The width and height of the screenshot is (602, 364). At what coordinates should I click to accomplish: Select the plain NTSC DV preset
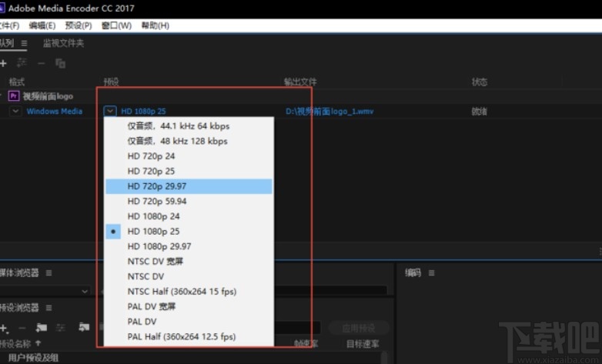point(189,276)
